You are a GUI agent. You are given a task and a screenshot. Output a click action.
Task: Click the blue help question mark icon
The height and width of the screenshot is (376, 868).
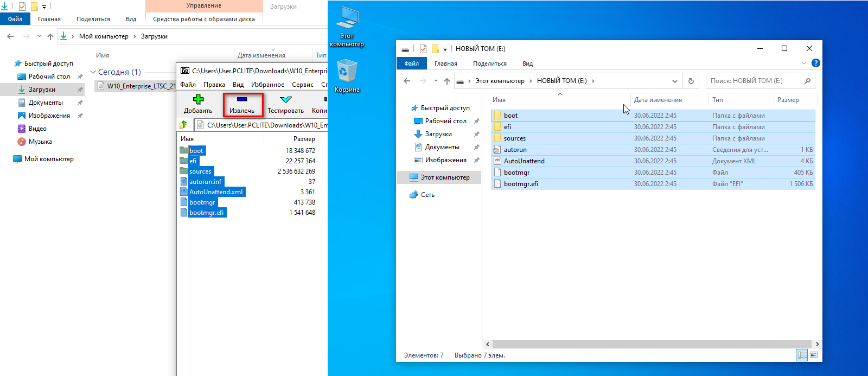[815, 63]
